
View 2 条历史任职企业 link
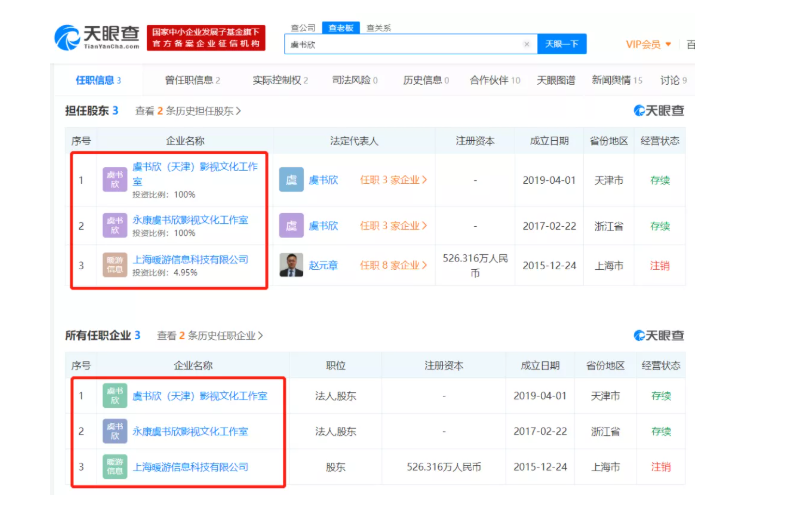tap(210, 336)
